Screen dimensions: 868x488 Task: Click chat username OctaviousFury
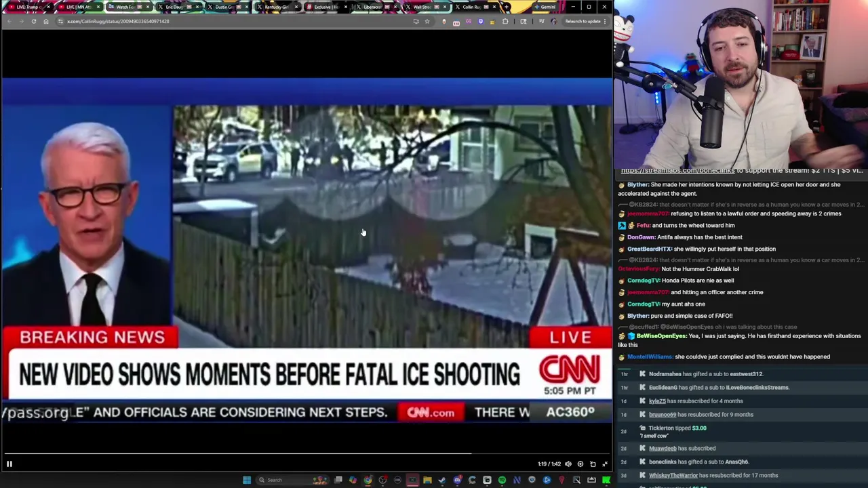pyautogui.click(x=638, y=269)
